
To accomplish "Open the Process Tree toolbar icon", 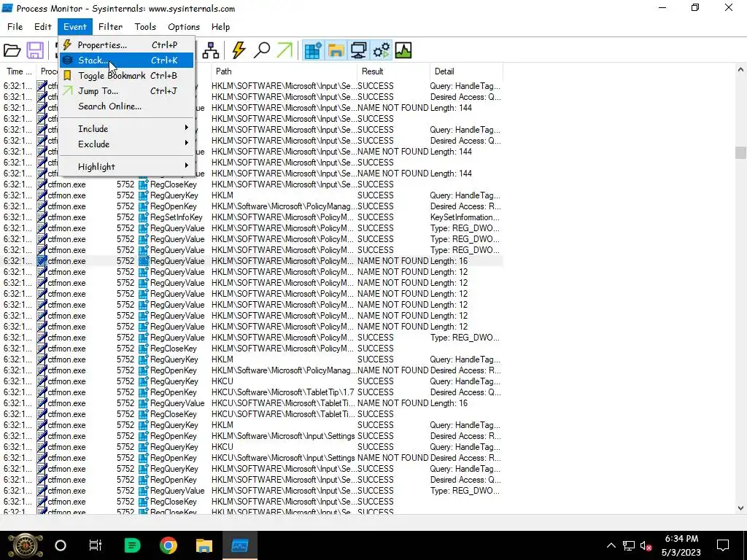I will pos(211,50).
